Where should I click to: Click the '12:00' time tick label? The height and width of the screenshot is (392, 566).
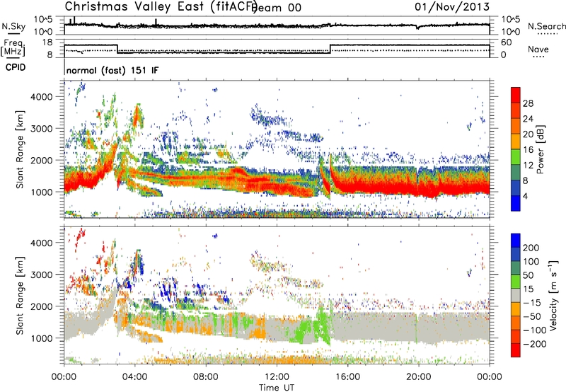277,377
